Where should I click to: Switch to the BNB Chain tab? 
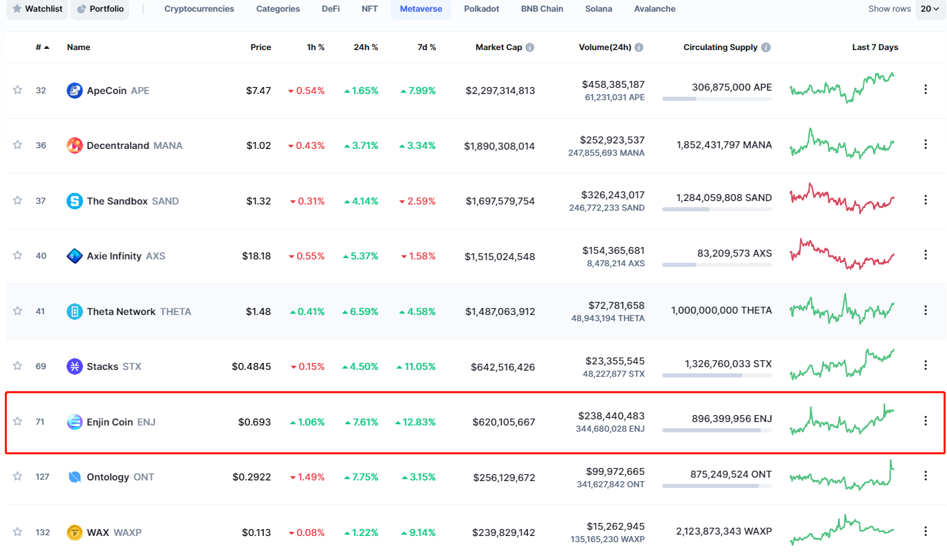[542, 9]
